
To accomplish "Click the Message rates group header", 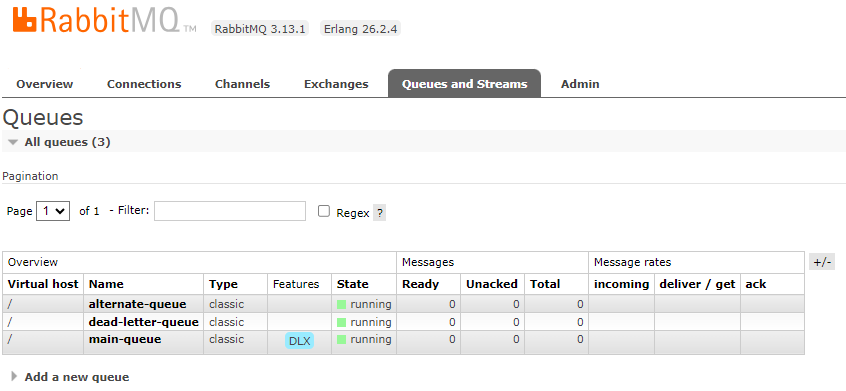I will point(632,262).
